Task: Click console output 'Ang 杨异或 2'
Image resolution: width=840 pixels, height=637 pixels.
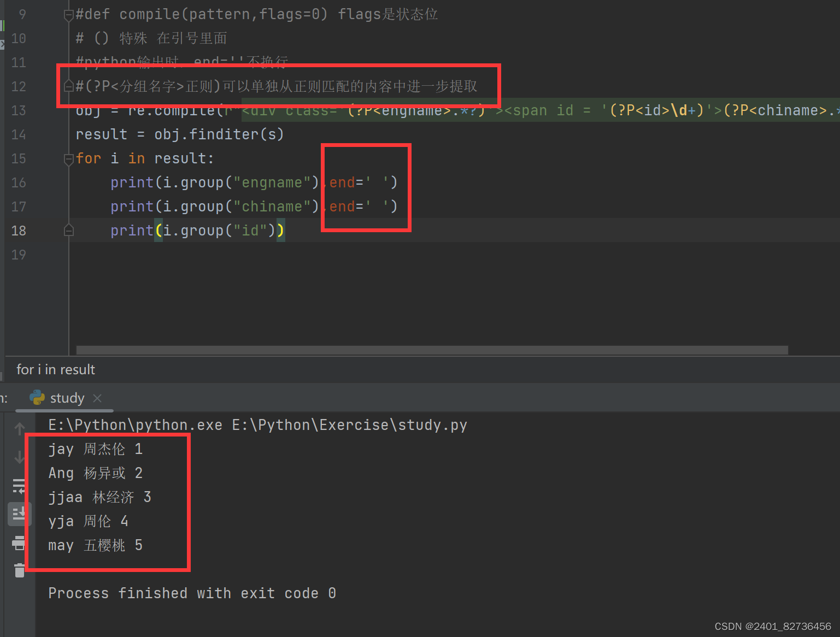Action: (x=96, y=473)
